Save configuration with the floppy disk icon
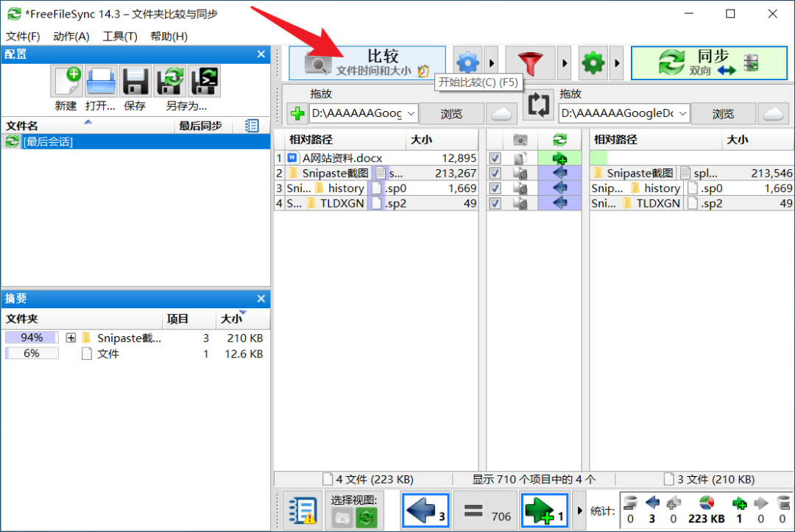The image size is (795, 532). (135, 81)
